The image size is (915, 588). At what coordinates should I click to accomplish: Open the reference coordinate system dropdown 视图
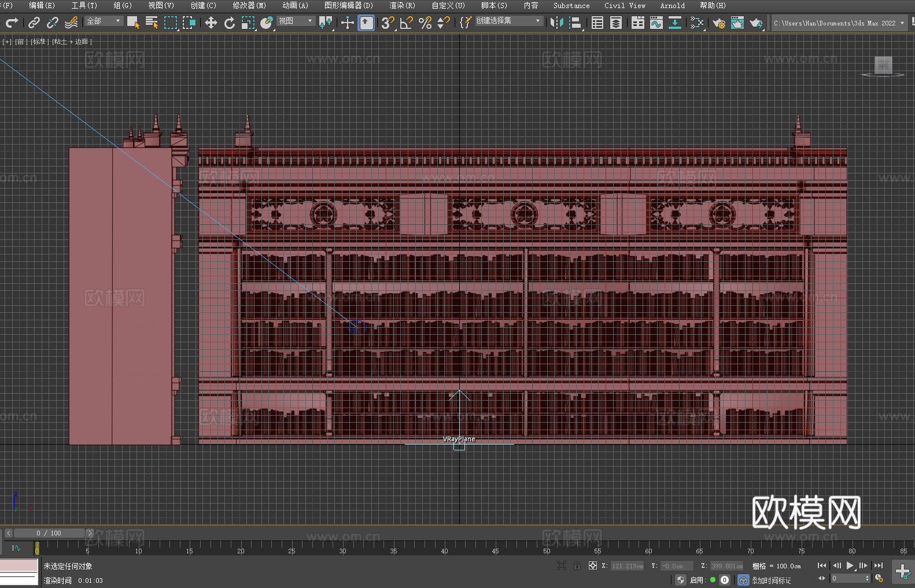[x=296, y=21]
